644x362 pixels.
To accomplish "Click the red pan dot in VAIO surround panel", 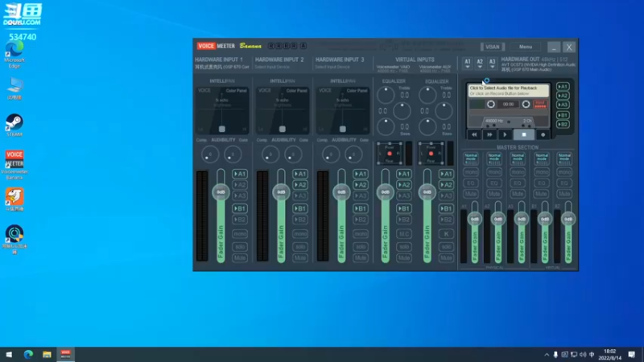I will tap(390, 154).
